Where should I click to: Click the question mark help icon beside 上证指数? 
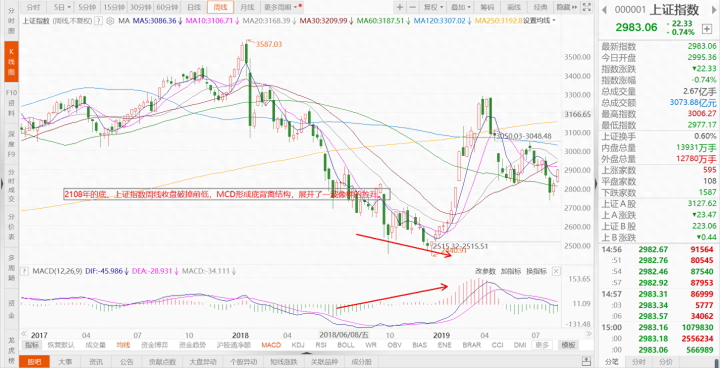coord(99,21)
